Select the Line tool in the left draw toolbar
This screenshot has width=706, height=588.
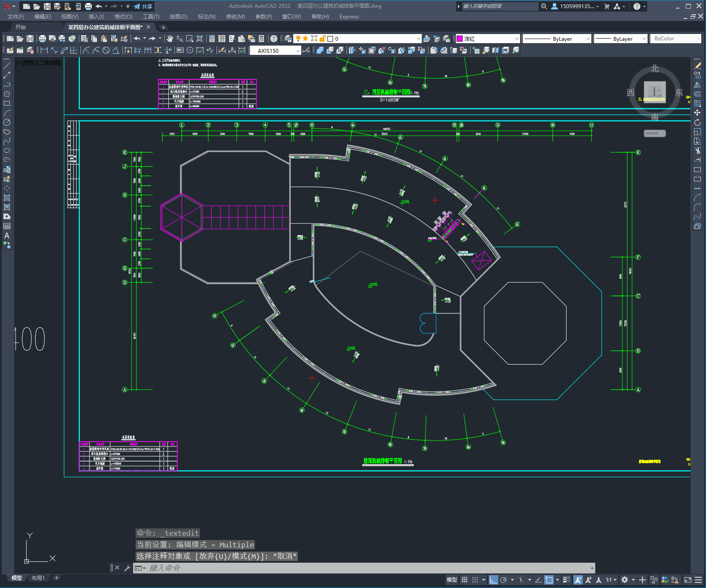7,66
